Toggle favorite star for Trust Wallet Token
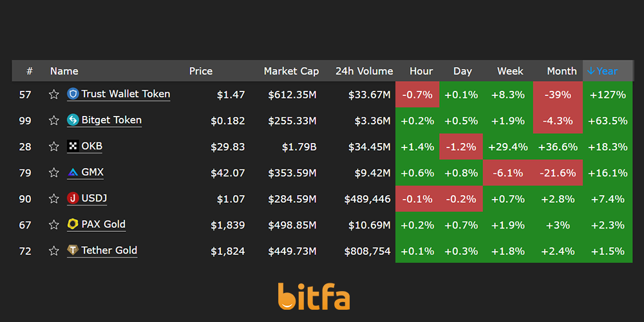 click(x=54, y=95)
